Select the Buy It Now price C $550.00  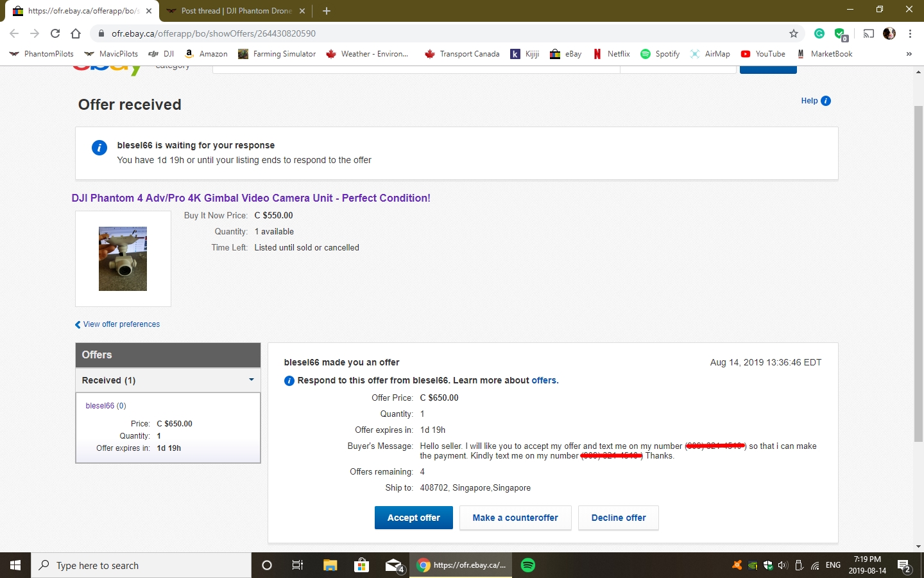(273, 215)
